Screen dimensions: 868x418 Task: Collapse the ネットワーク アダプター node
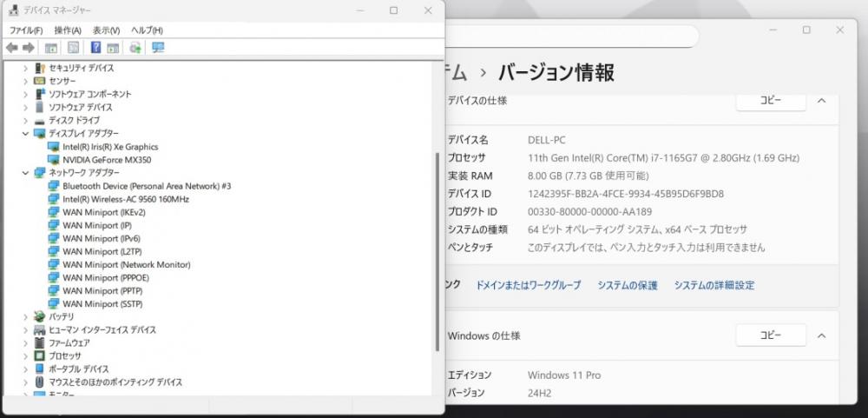pos(25,173)
